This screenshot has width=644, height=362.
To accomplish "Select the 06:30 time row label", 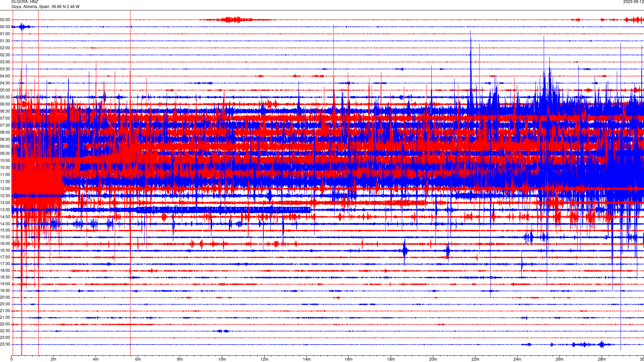I will point(5,111).
